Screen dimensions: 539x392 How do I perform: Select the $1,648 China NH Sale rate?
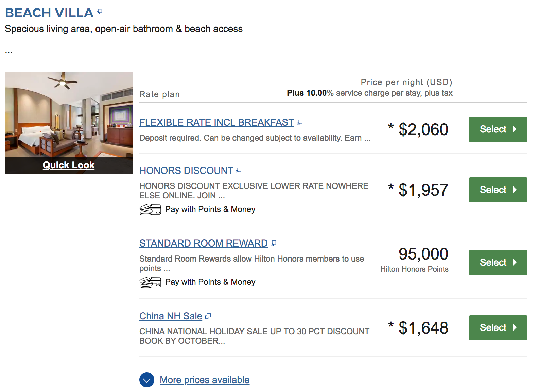(498, 328)
